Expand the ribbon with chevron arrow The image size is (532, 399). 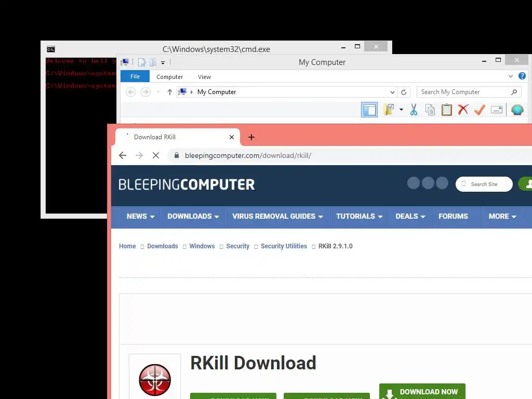(511, 76)
